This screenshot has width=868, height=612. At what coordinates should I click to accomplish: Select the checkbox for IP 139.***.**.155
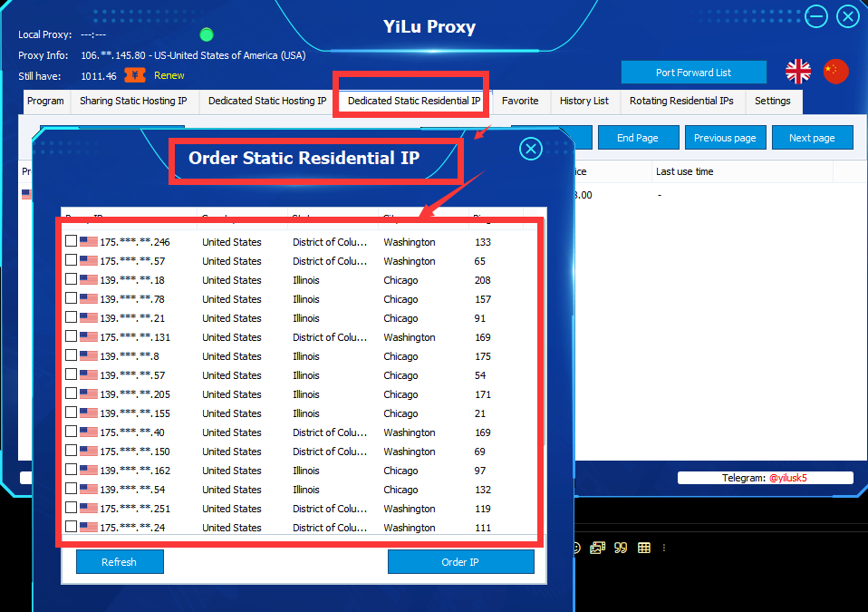tap(71, 412)
